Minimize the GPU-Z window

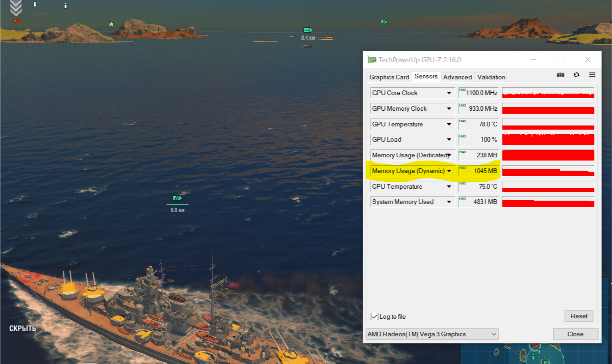tap(534, 60)
